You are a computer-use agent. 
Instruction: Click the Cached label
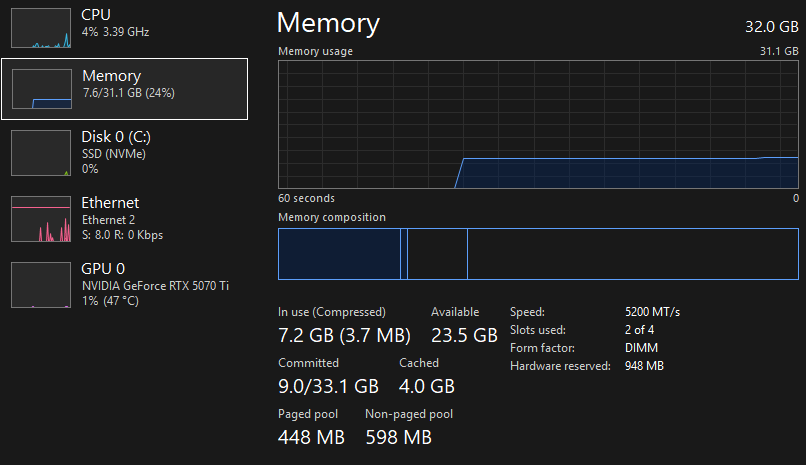419,363
